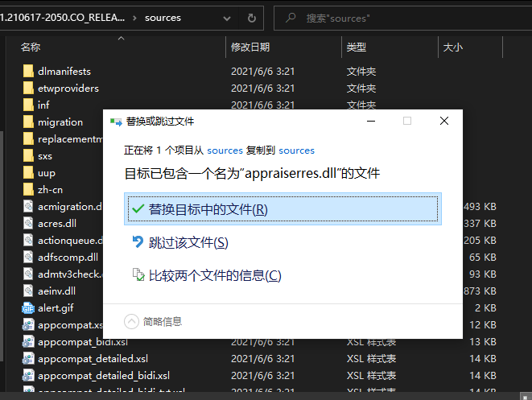Click the search magnifier icon

coord(291,18)
